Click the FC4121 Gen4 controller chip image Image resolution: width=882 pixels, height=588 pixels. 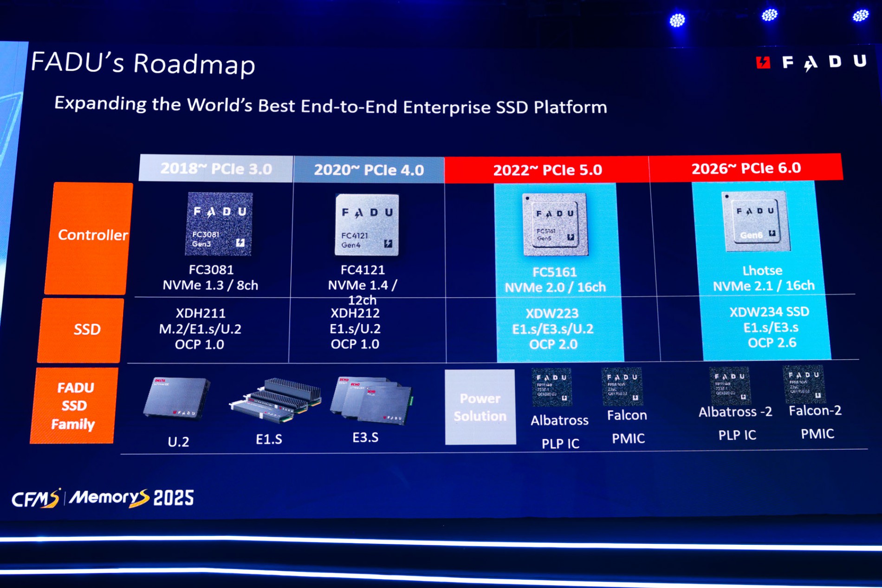click(367, 225)
